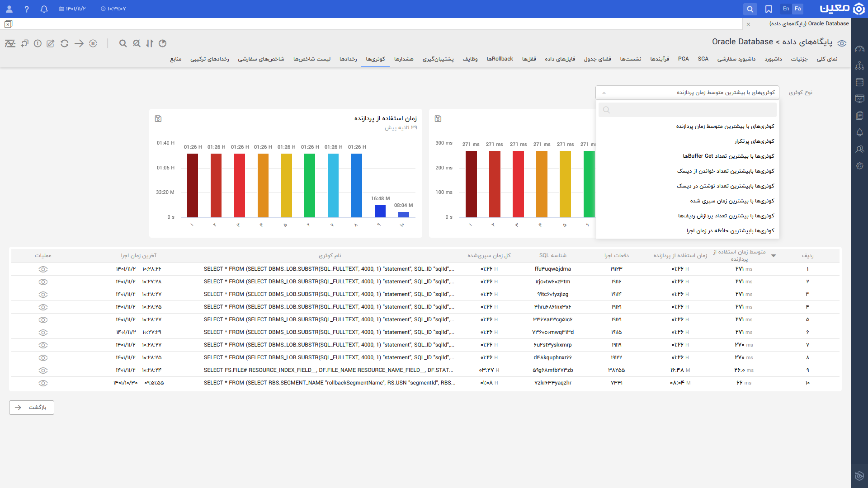
Task: Click the green bar 6 in CPU chart
Action: point(310,186)
